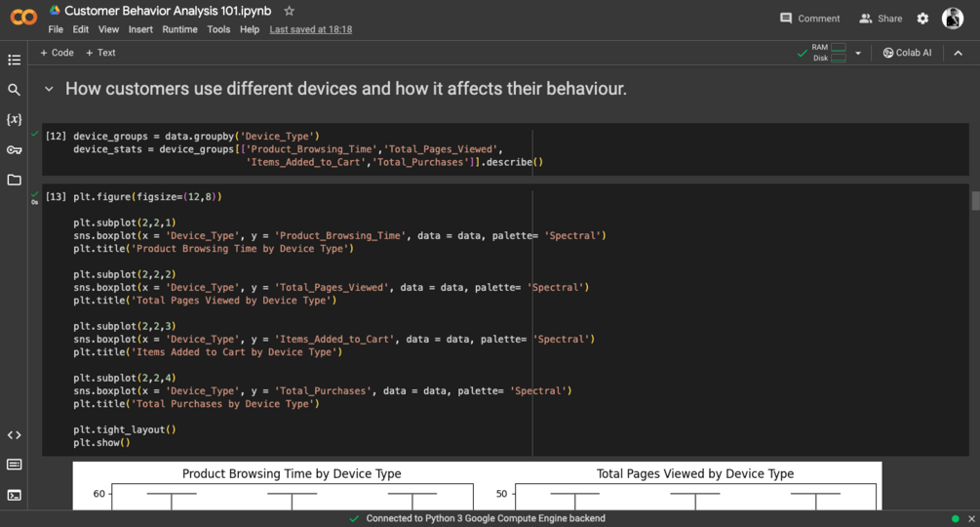Click the plt.subplot(2,2,1) line

pyautogui.click(x=125, y=223)
